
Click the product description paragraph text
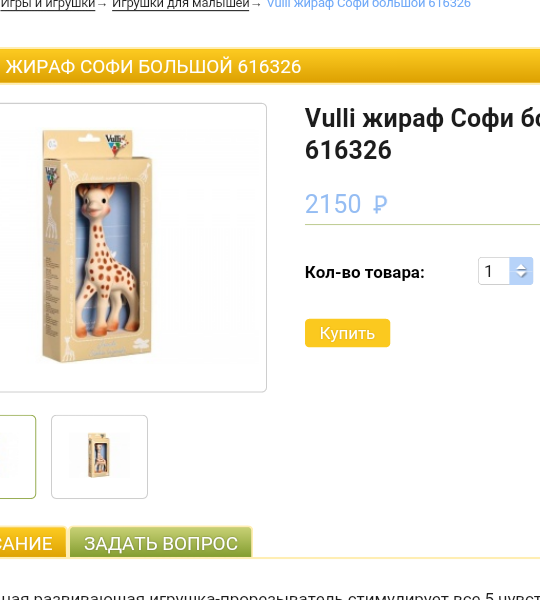[270, 595]
